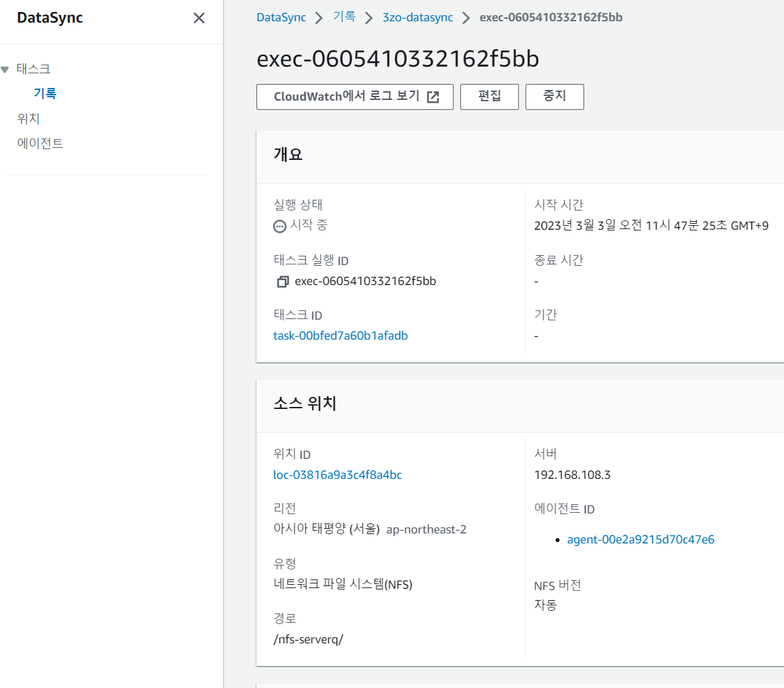This screenshot has height=688, width=784.
Task: Collapse the 태스크 section triangle
Action: click(x=5, y=69)
